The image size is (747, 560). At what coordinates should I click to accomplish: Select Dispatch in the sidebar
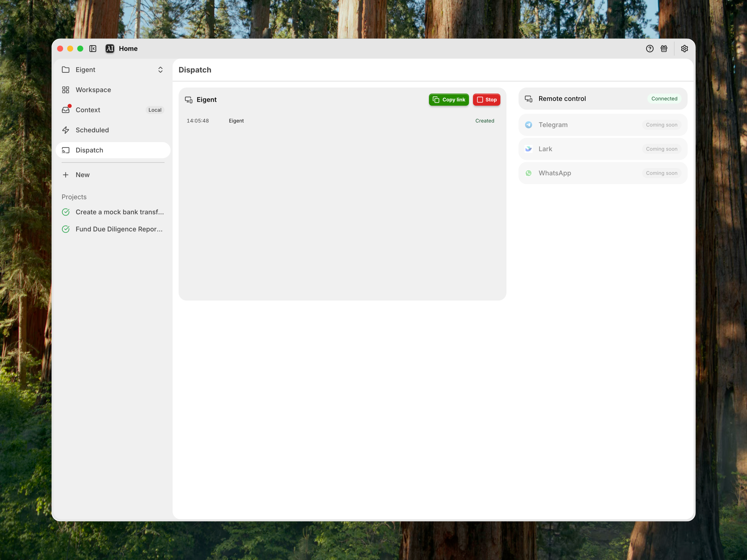coord(113,150)
